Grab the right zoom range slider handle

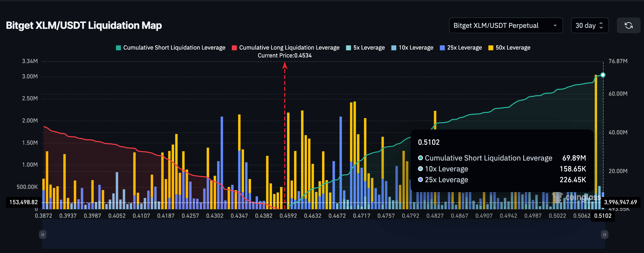(605, 235)
